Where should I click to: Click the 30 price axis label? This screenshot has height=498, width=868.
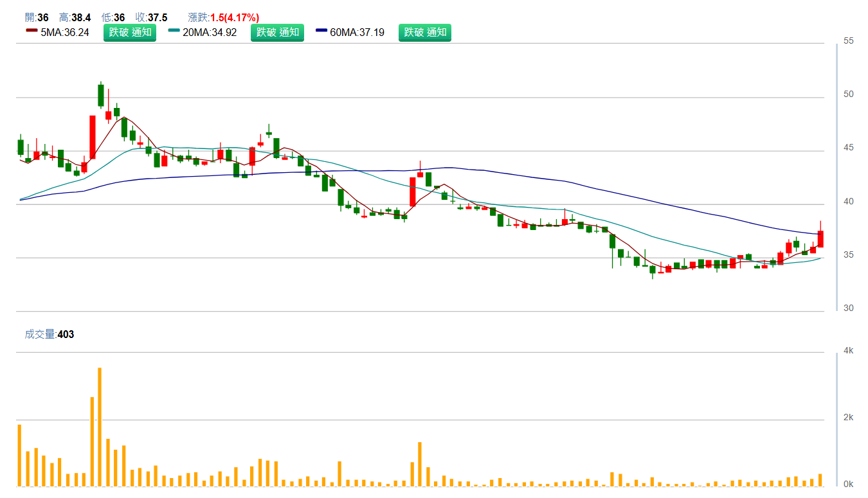click(x=849, y=308)
